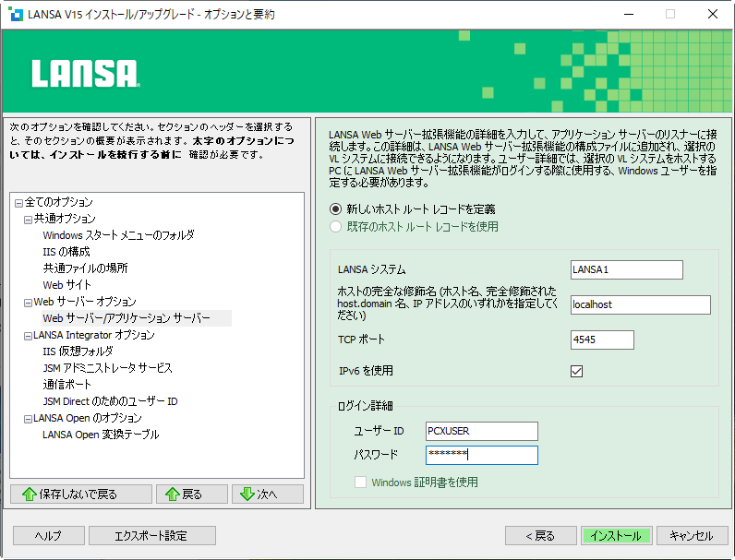Open the 'ヘルプ' button

[x=49, y=536]
